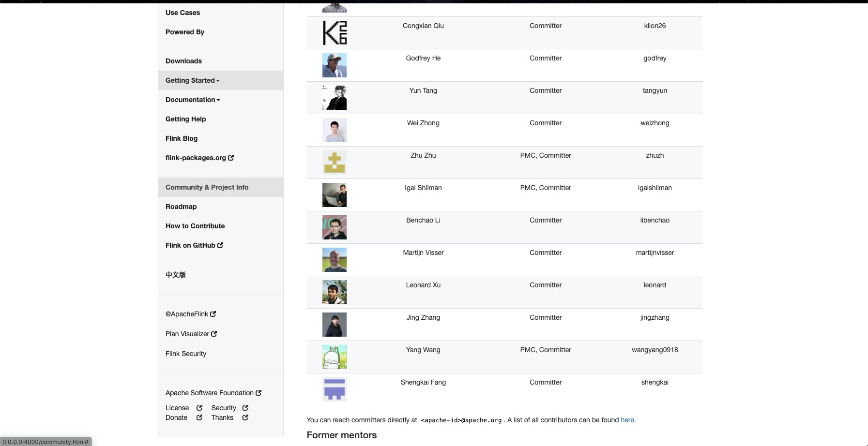Click PMC, Committer role for Zhu Zhu

pyautogui.click(x=546, y=155)
